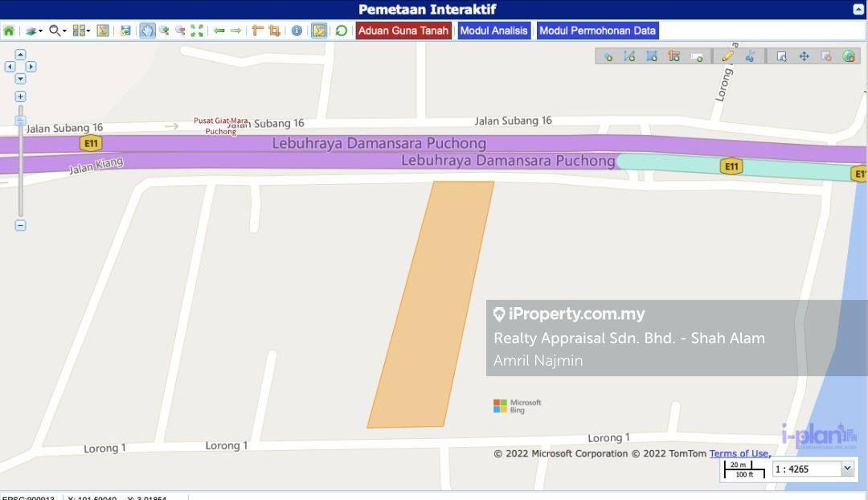Open the map scale 1:4265 dropdown
The width and height of the screenshot is (868, 500).
(x=846, y=469)
